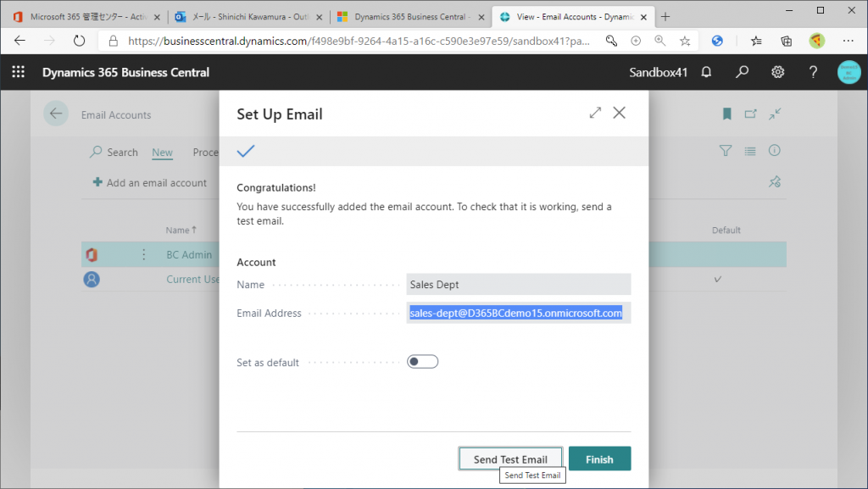The height and width of the screenshot is (489, 868).
Task: Click the browser zoom magnifier icon
Action: 659,41
